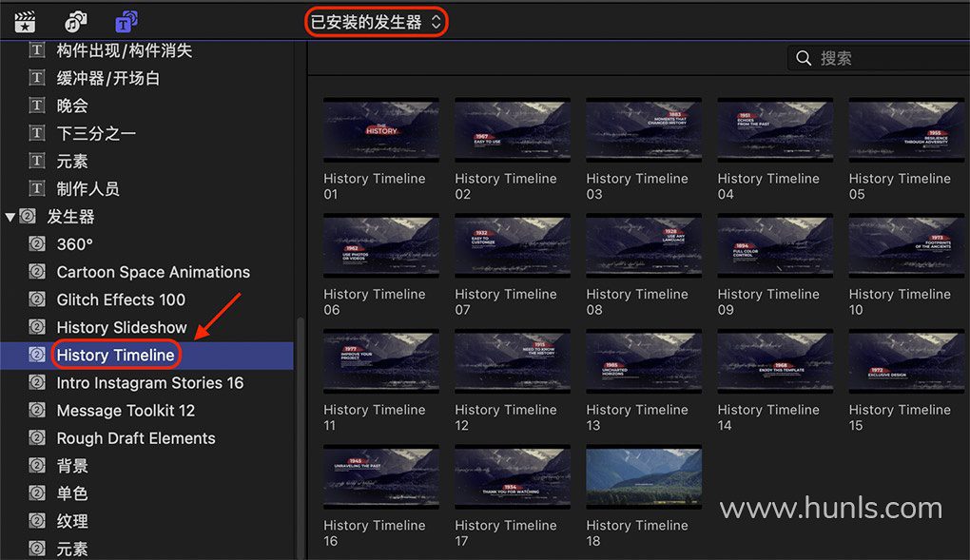Collapse the 发生器 category triangle
Screen dimensions: 970x560
[10, 217]
